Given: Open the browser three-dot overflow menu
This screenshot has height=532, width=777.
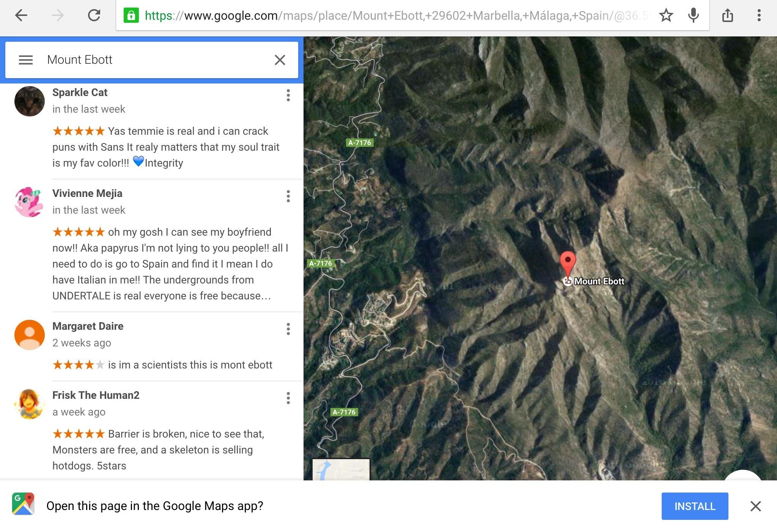Looking at the screenshot, I should click(x=759, y=16).
